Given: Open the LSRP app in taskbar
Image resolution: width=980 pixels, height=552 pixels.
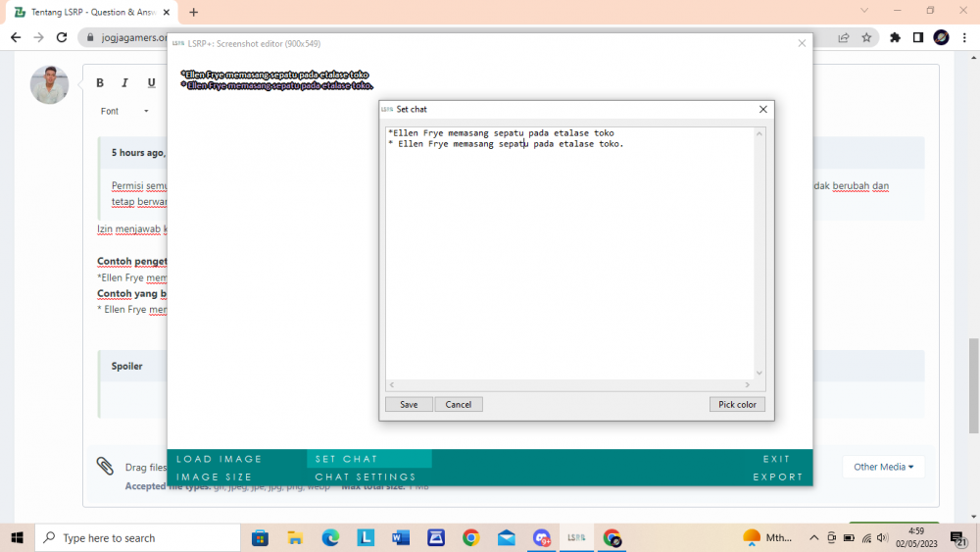Looking at the screenshot, I should click(x=576, y=537).
